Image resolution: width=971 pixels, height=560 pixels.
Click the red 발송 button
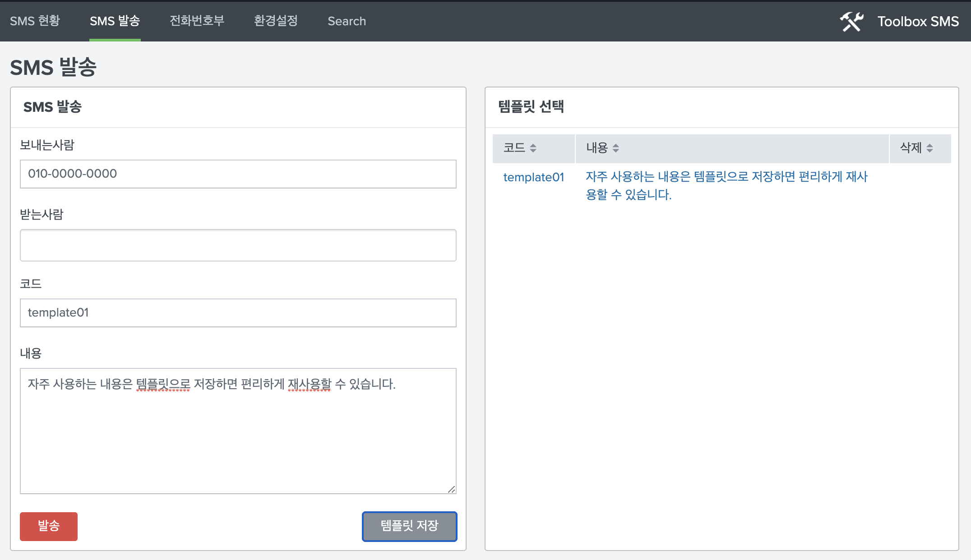coord(48,526)
